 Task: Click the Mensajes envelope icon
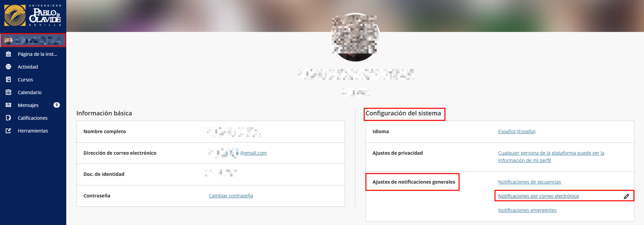pyautogui.click(x=8, y=105)
